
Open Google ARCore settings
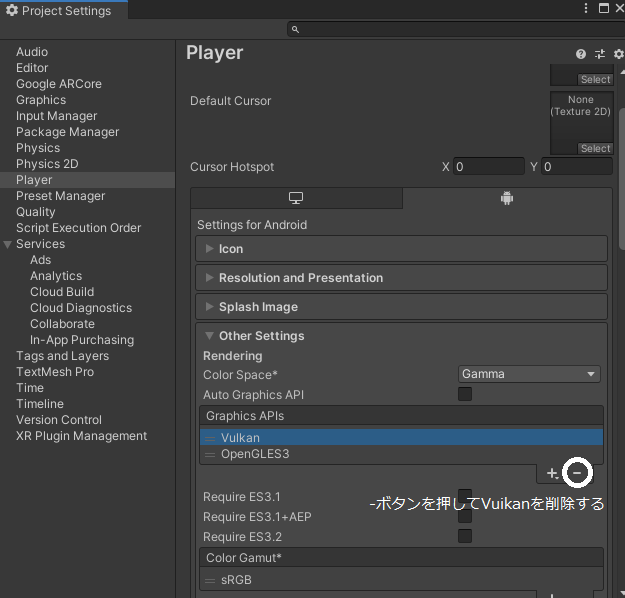(59, 84)
